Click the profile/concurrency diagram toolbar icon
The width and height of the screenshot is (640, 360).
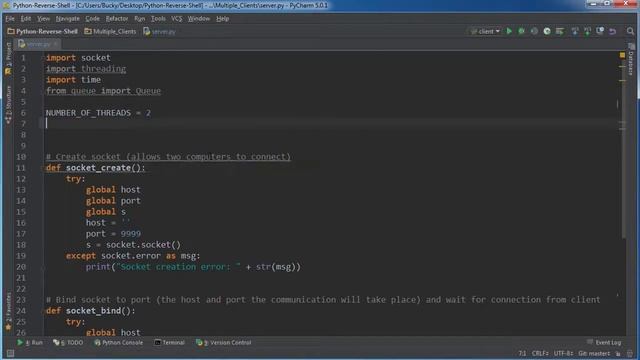click(x=547, y=31)
